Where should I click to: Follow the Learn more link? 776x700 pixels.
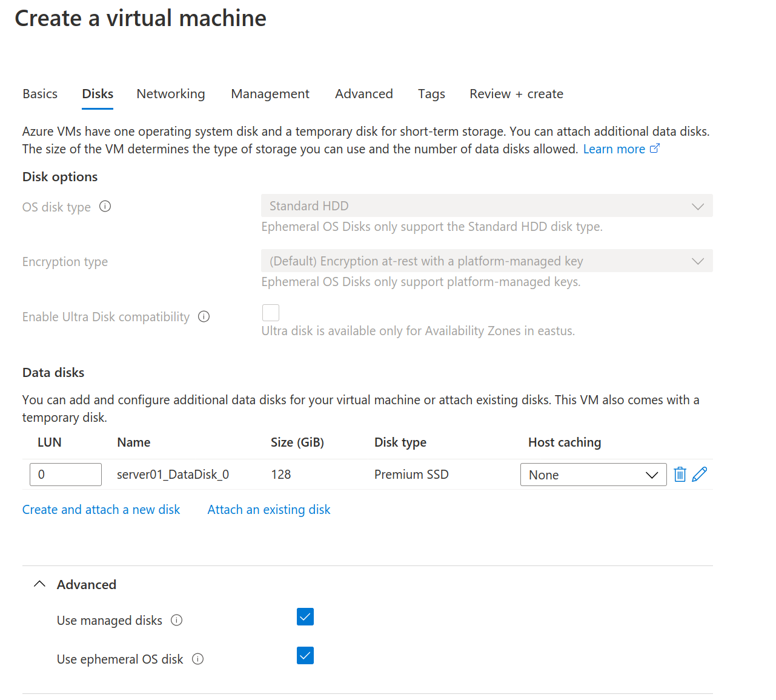(621, 149)
